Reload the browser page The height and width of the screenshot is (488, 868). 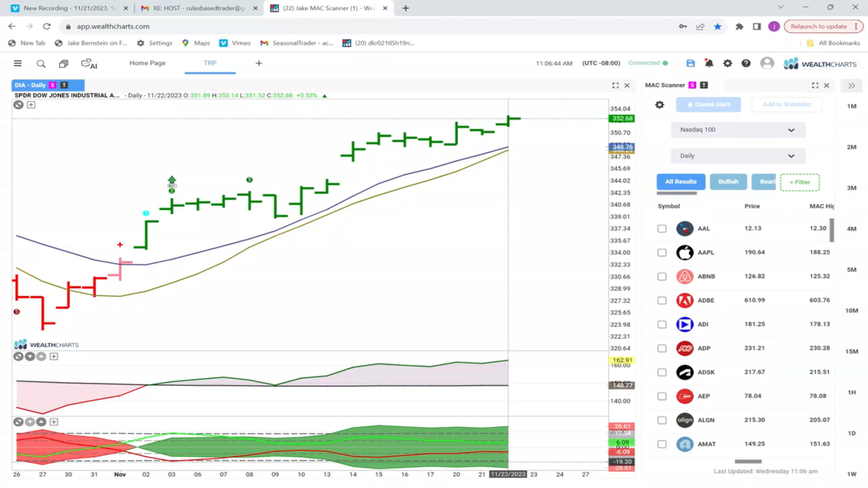tap(47, 27)
